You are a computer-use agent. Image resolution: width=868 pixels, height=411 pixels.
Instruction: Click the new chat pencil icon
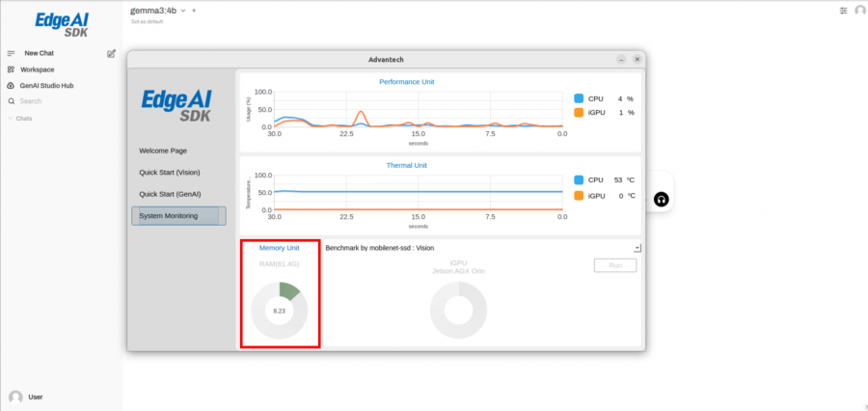click(112, 53)
